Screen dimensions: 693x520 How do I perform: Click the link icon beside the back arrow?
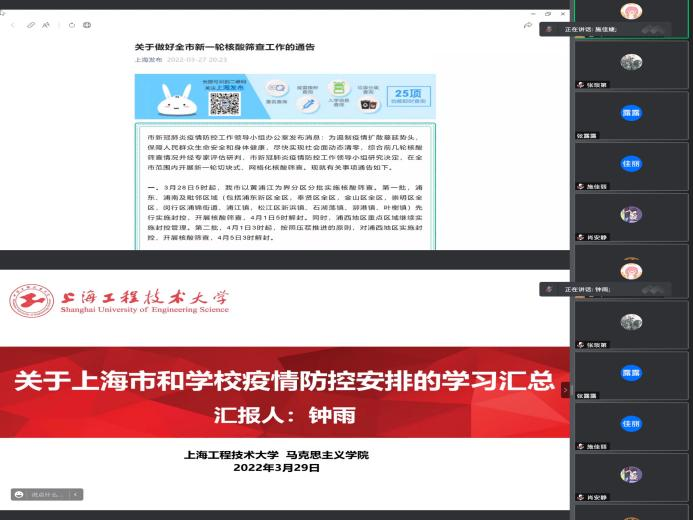tap(31, 25)
